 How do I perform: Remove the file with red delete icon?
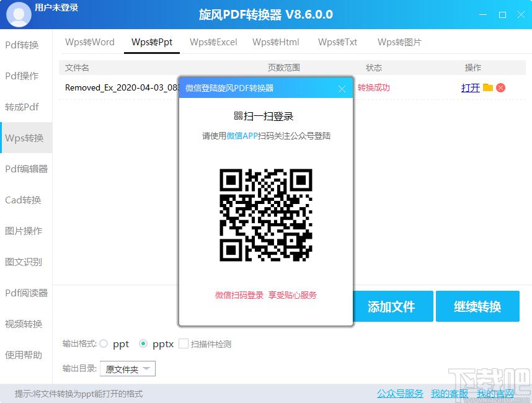[500, 88]
